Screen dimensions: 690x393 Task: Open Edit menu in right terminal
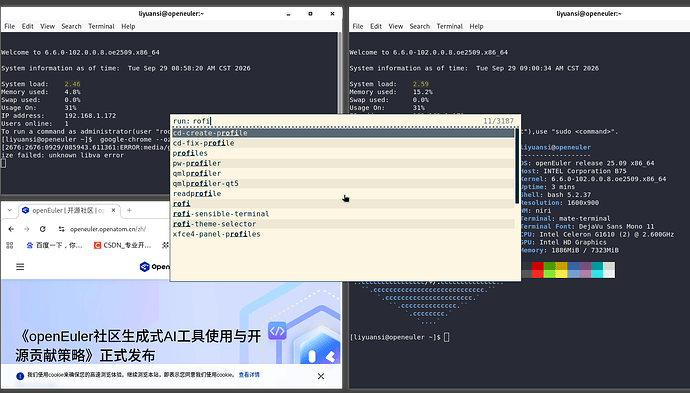(x=376, y=26)
